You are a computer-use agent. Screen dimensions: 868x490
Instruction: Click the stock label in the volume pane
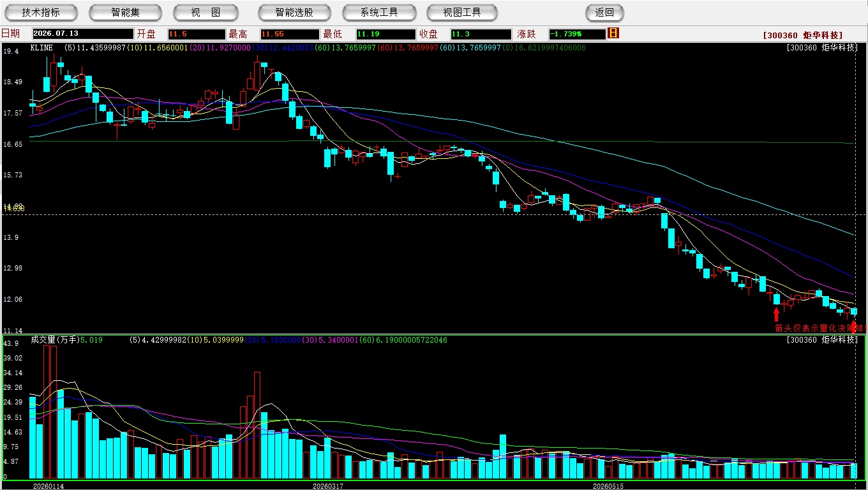point(822,339)
